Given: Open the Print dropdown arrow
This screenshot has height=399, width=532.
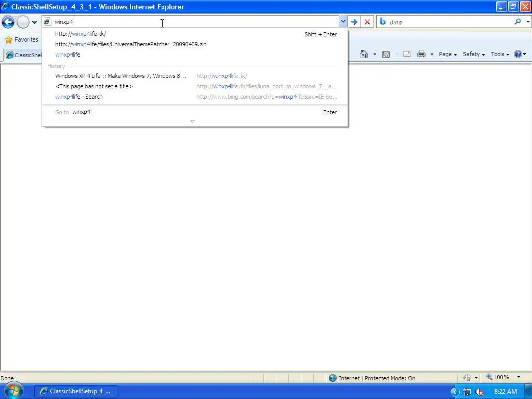Looking at the screenshot, I should (432, 54).
